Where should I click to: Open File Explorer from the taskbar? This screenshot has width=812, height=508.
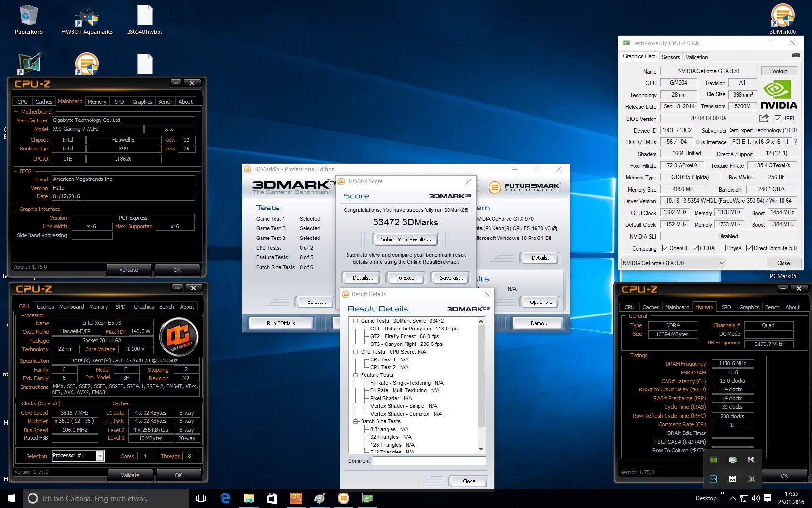pos(248,498)
